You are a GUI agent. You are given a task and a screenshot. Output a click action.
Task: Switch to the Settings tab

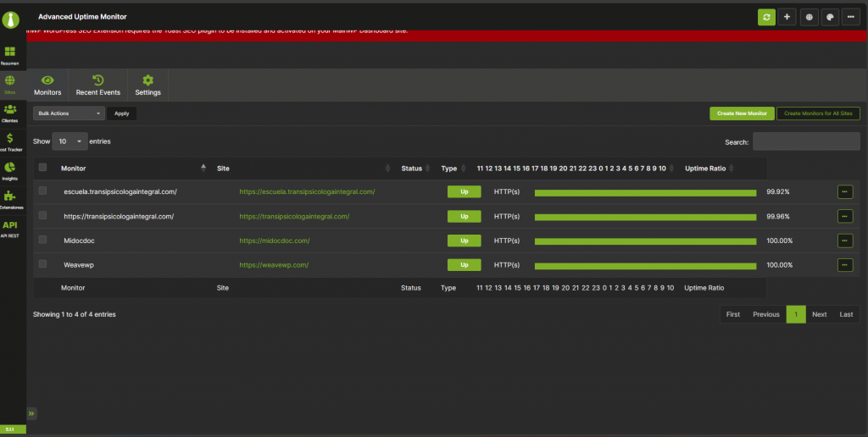(147, 86)
